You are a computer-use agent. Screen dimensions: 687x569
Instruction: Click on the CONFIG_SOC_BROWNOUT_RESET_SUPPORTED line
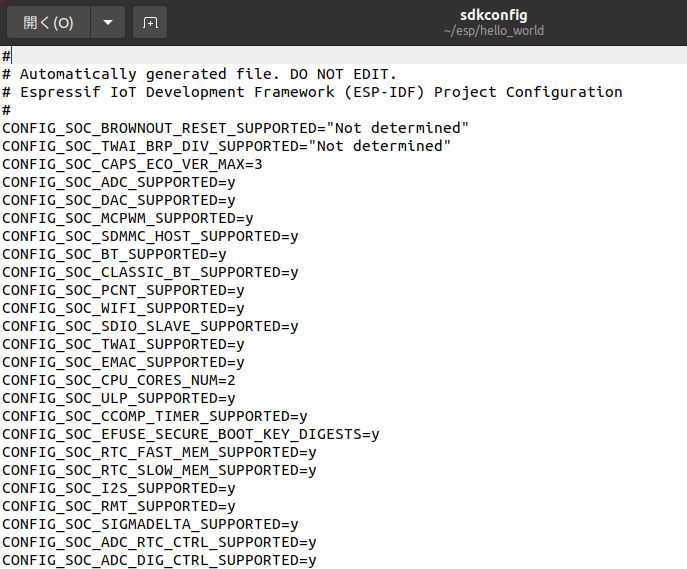235,128
